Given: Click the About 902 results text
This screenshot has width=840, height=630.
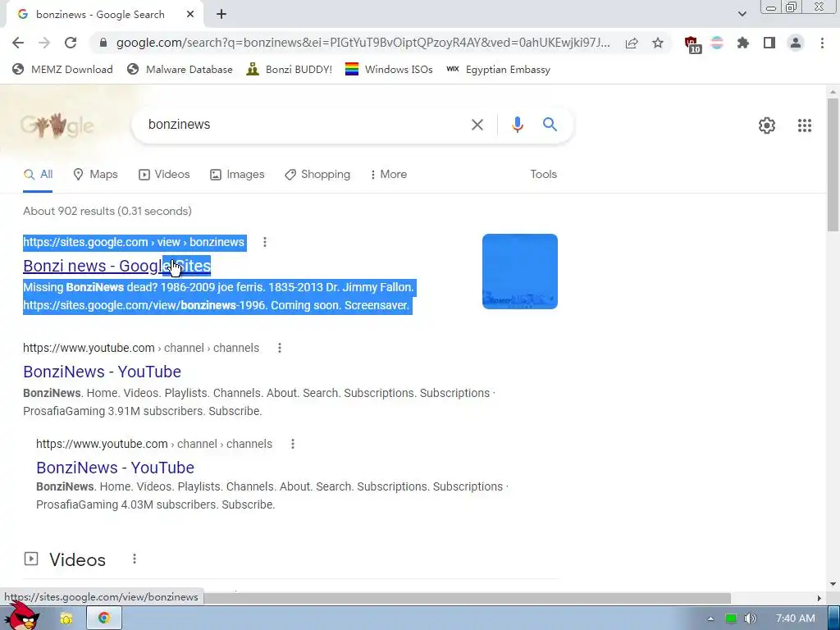Looking at the screenshot, I should 107,211.
